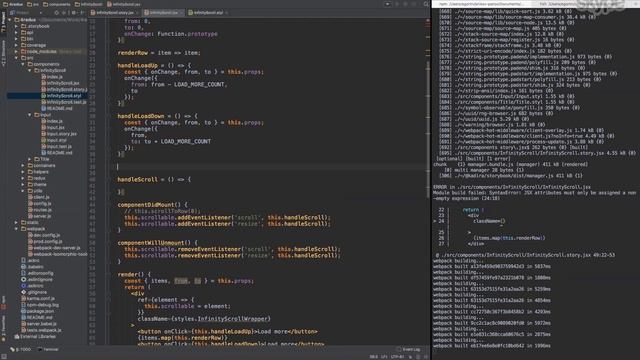This screenshot has width=640, height=360.
Task: Click the collapse all icon in Project panel
Action: pos(65,13)
